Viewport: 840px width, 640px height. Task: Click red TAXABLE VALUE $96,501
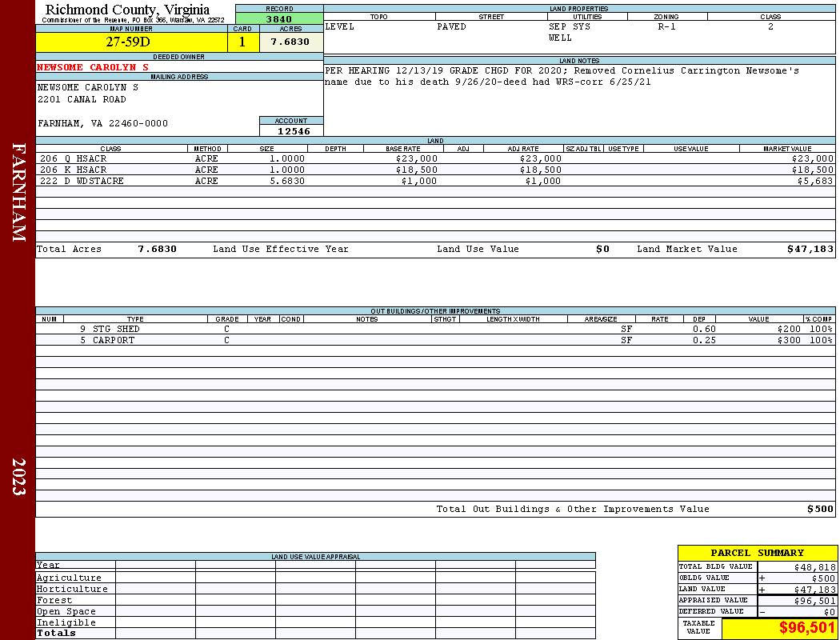click(807, 628)
